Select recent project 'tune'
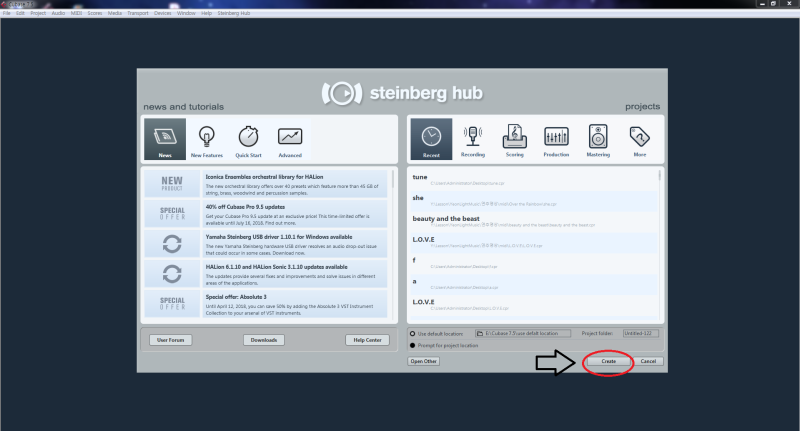 coord(534,180)
